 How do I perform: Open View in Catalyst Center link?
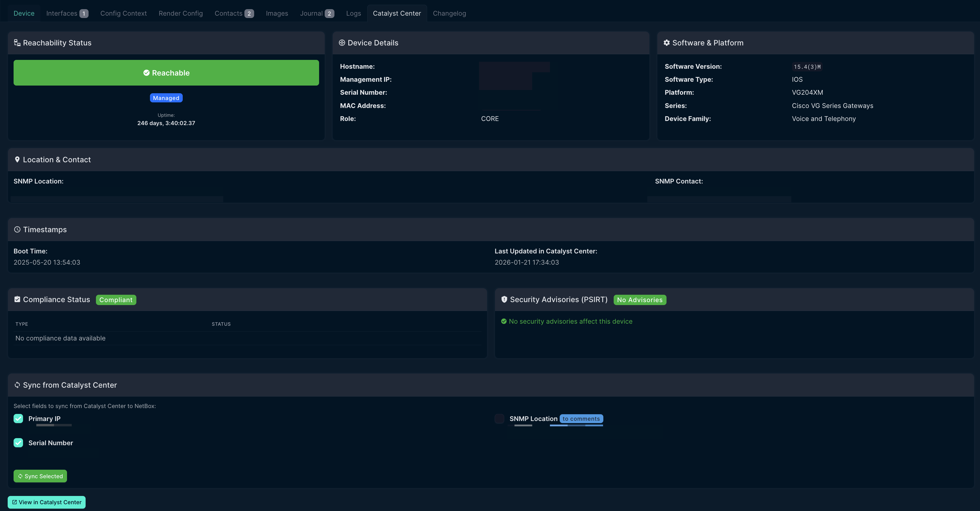tap(46, 502)
